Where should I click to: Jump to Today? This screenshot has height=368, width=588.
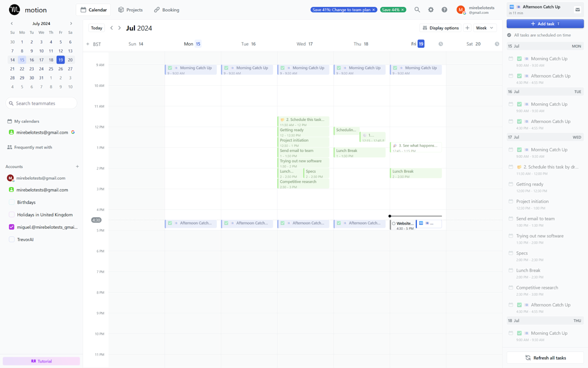coord(97,28)
